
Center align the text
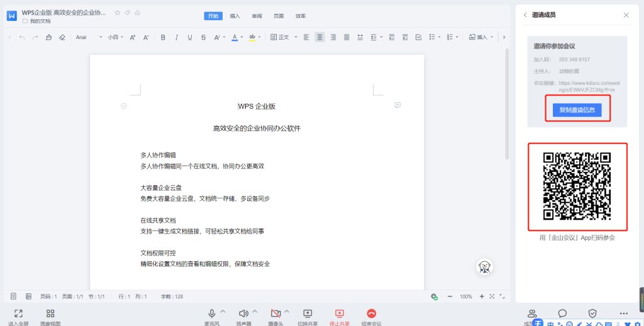pos(319,37)
